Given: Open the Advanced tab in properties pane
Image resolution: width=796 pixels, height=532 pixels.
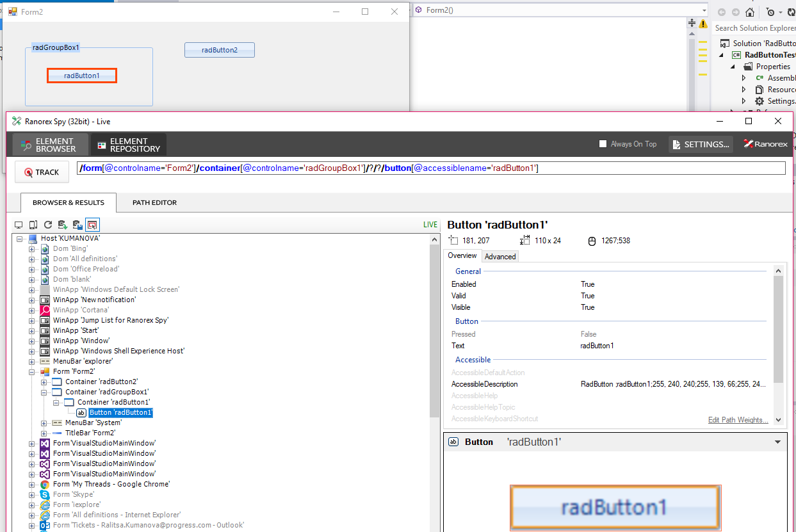Looking at the screenshot, I should pyautogui.click(x=500, y=256).
